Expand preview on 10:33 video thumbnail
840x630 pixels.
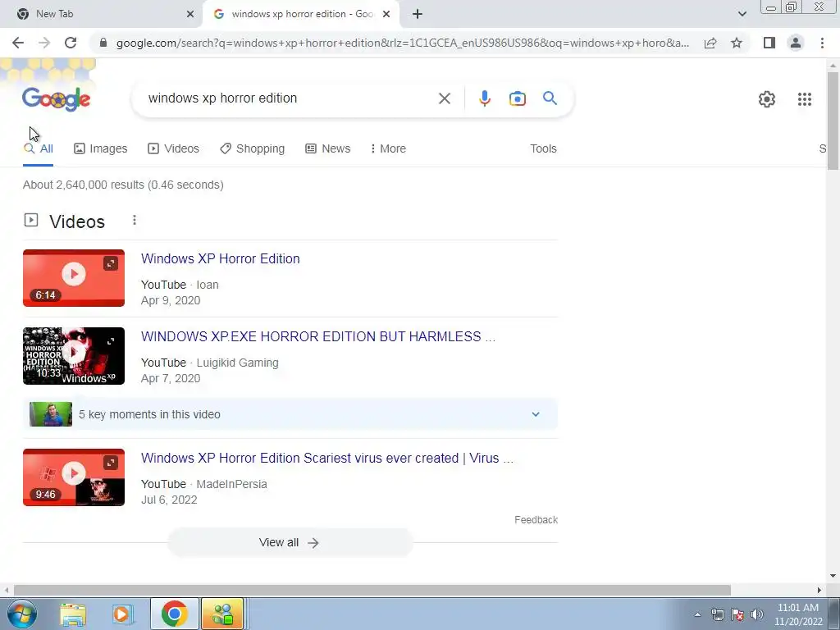pyautogui.click(x=111, y=341)
